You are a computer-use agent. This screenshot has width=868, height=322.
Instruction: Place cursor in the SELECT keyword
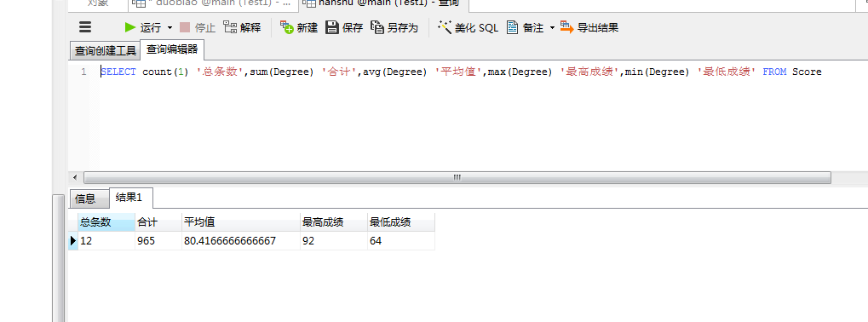(x=118, y=72)
